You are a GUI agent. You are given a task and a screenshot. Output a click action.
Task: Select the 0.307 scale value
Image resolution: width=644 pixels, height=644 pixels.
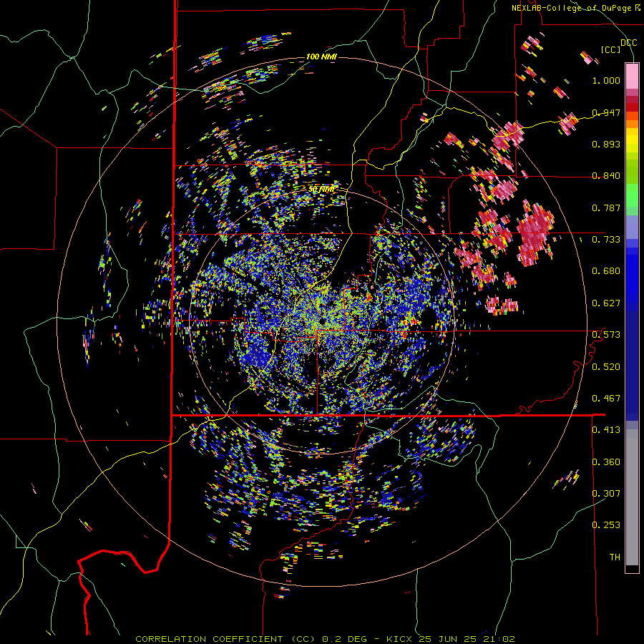coord(606,493)
